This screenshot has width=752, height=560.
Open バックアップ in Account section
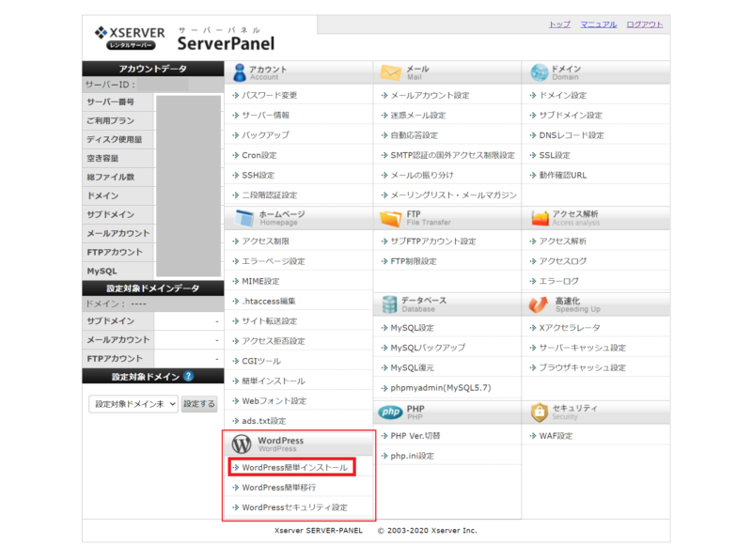tap(265, 135)
